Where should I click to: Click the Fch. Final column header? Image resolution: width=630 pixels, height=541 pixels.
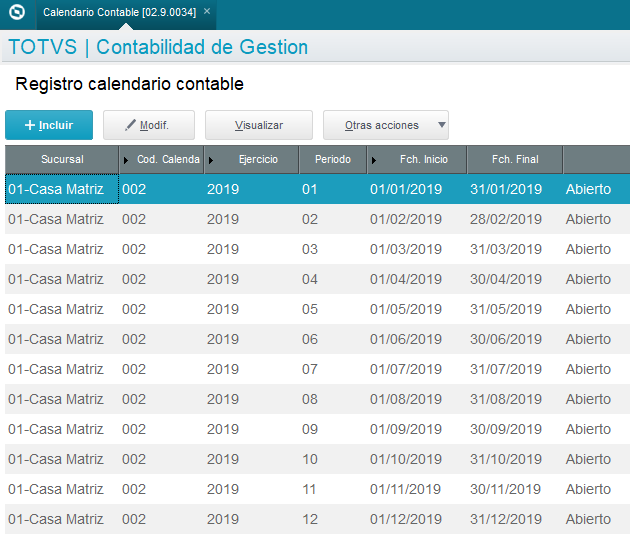click(515, 160)
